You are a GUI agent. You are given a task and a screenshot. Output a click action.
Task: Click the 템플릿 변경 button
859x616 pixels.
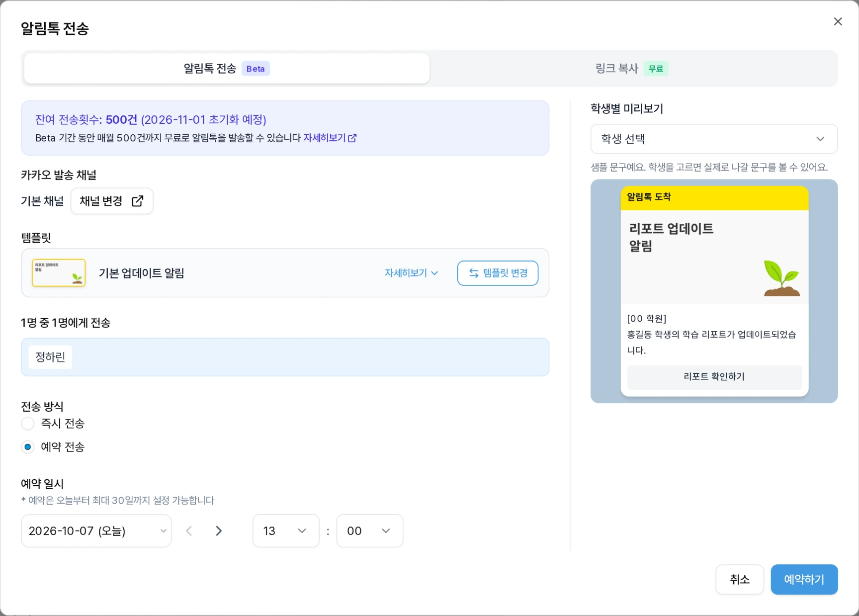coord(498,273)
